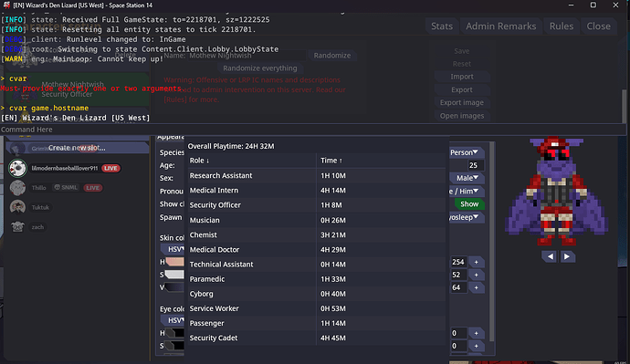This screenshot has height=364, width=630.
Task: Click the Import button
Action: coord(462,77)
